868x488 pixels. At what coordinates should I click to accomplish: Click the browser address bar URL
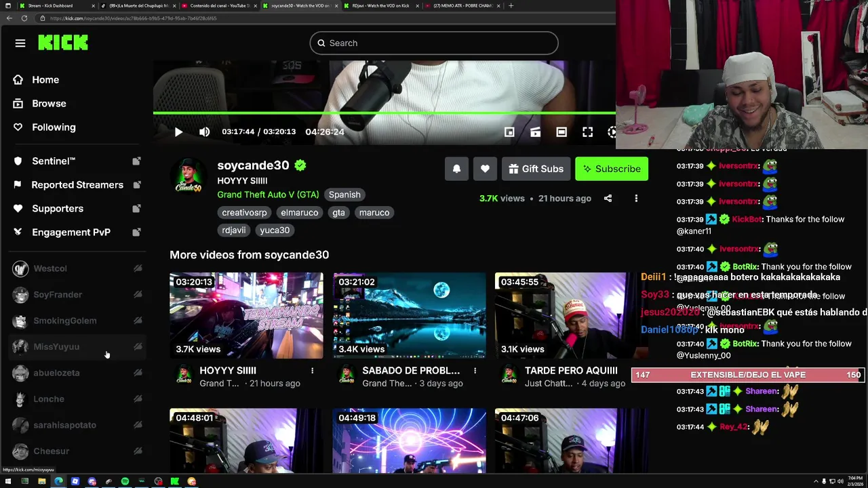click(134, 18)
